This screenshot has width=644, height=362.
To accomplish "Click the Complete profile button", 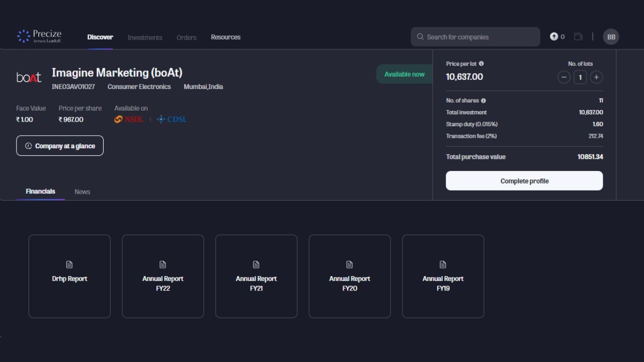I will point(524,180).
